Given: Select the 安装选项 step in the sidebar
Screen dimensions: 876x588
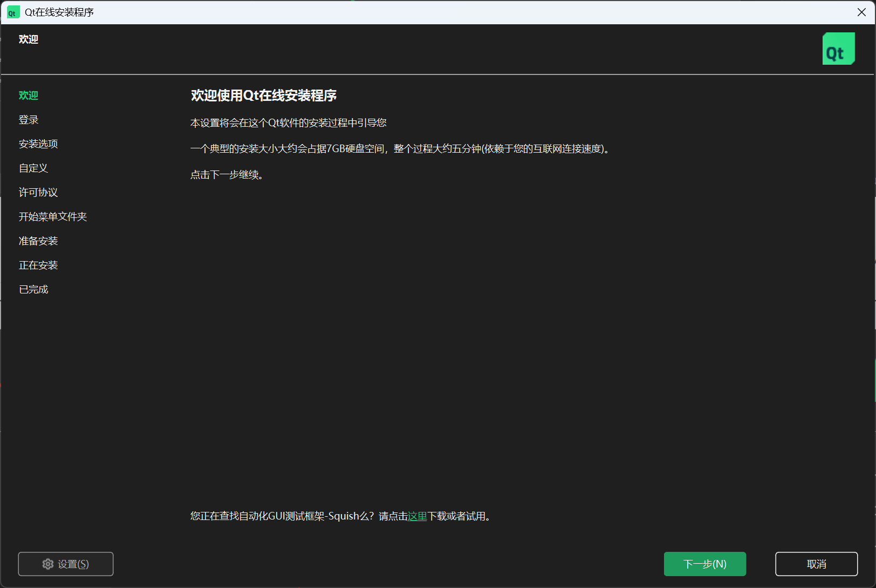Looking at the screenshot, I should (x=38, y=144).
